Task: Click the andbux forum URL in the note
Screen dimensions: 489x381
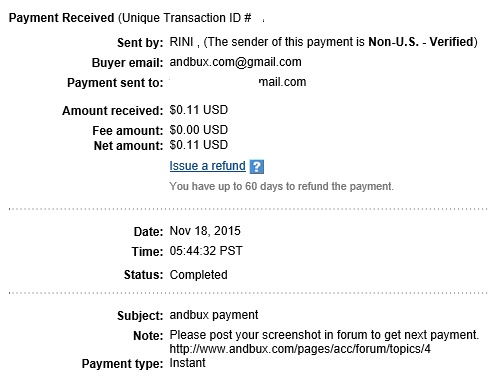Action: pyautogui.click(x=300, y=349)
